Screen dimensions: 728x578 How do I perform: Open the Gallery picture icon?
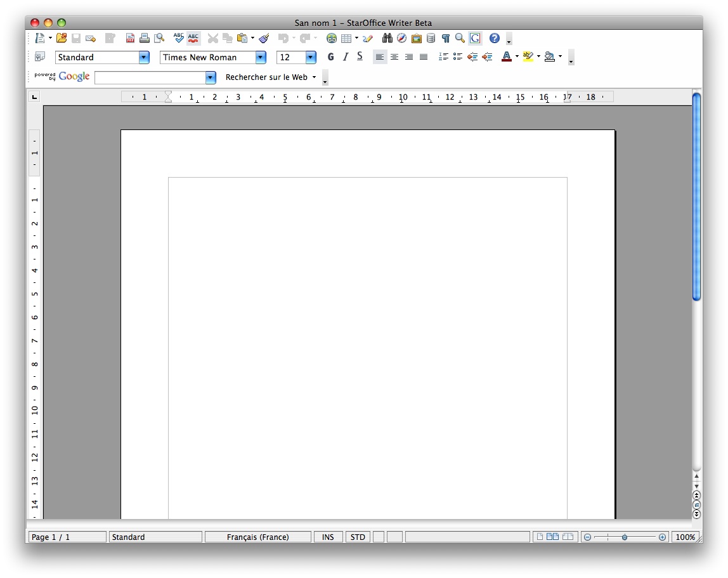[416, 38]
